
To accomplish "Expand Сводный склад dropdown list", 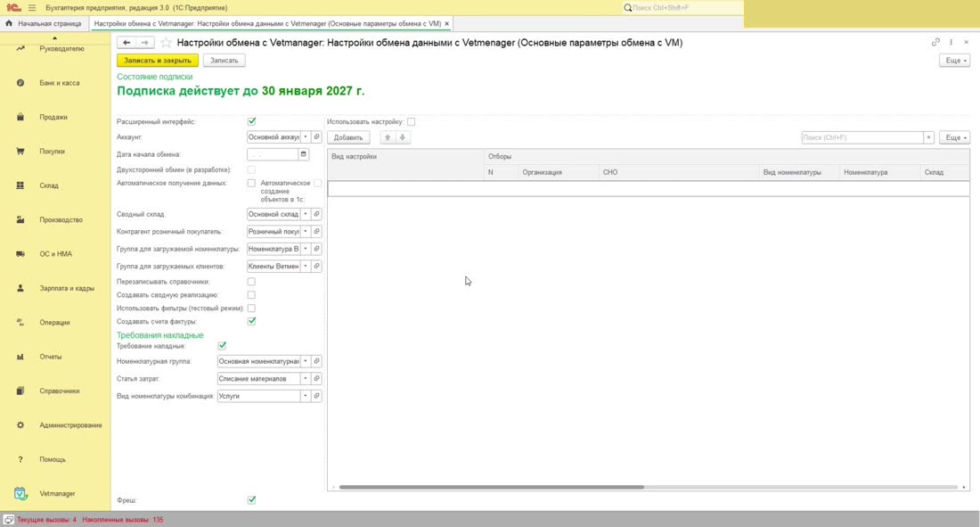I will [306, 214].
